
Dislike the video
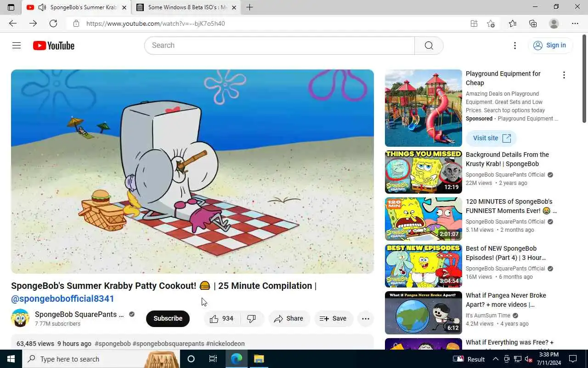coord(252,318)
